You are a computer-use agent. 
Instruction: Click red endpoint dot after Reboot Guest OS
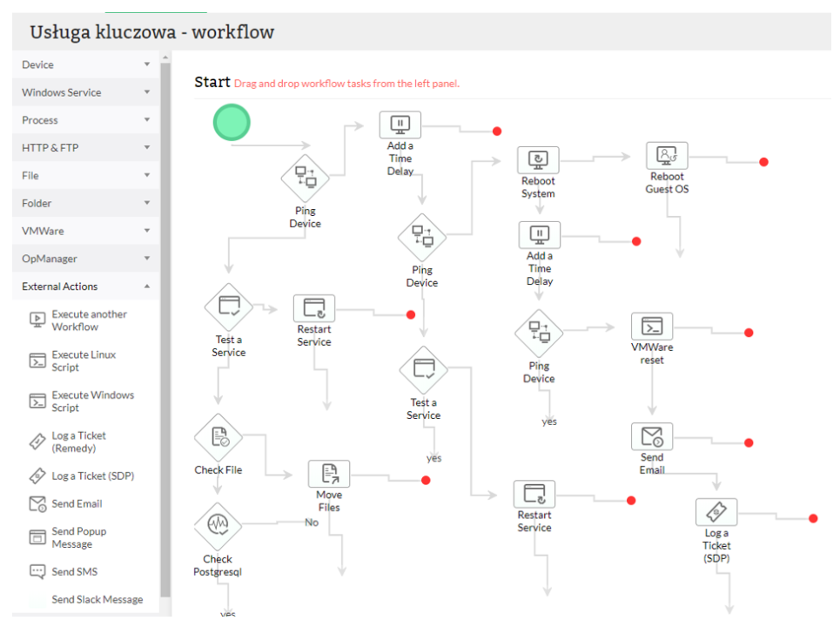pyautogui.click(x=763, y=162)
